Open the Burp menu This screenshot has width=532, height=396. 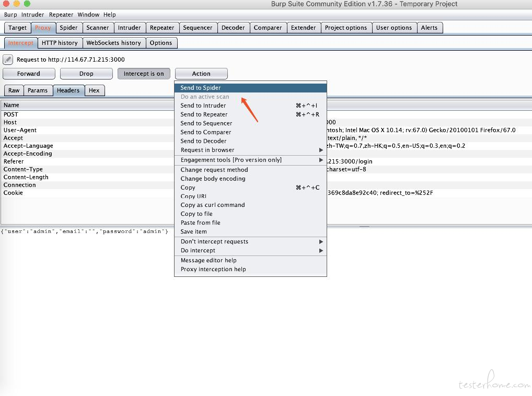[10, 15]
